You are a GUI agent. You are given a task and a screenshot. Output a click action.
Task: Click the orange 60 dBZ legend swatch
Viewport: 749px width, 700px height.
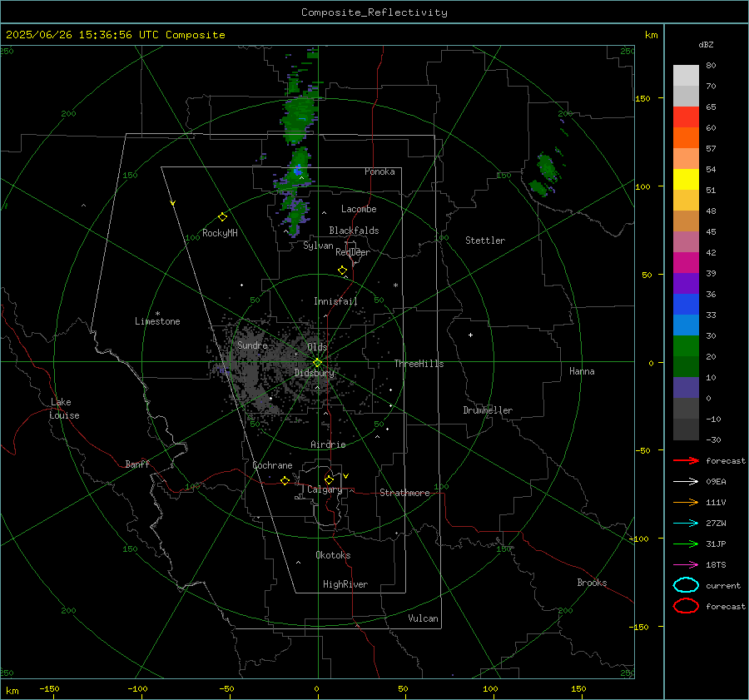686,137
